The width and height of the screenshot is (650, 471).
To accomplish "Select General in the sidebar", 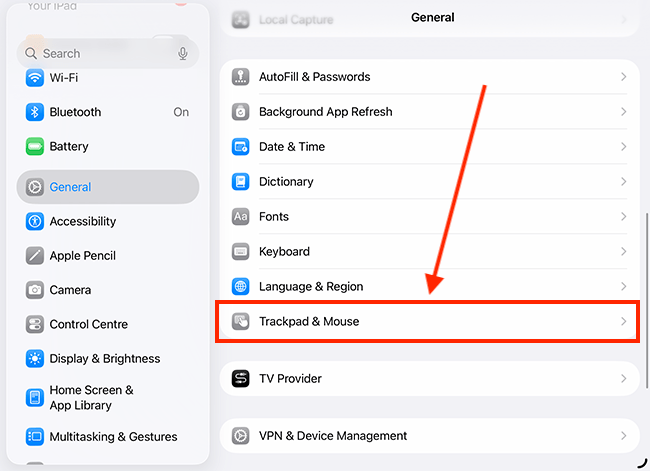I will pos(108,187).
